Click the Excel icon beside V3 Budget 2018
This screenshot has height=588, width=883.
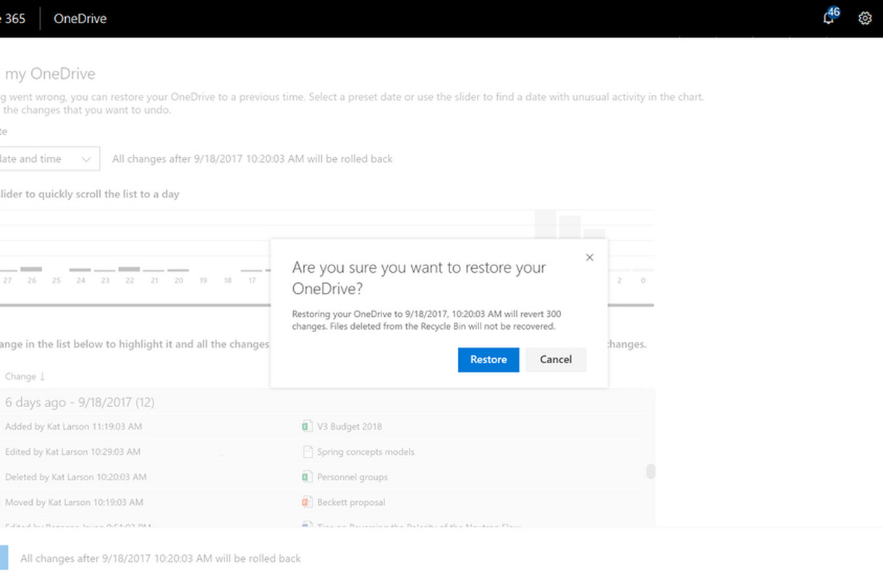coord(307,426)
